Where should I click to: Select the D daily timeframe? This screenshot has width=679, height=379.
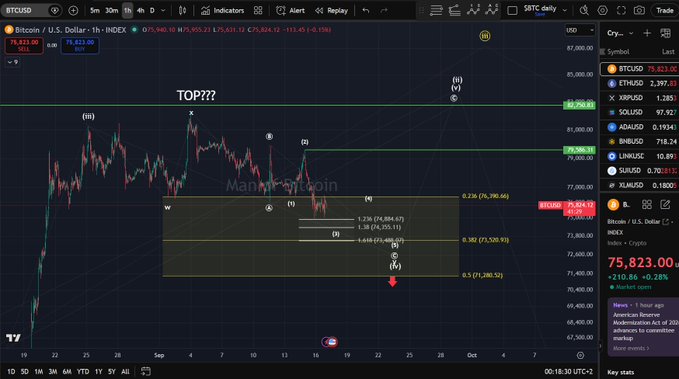click(152, 10)
